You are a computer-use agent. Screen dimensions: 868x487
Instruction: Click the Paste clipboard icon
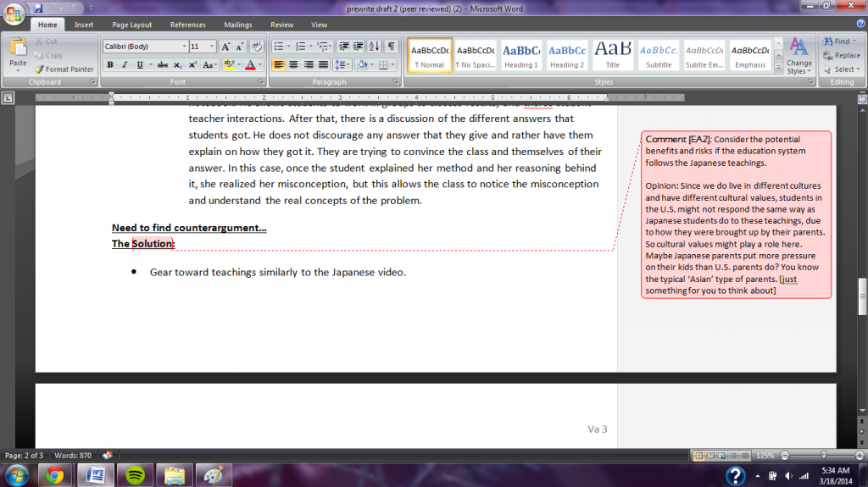[18, 51]
